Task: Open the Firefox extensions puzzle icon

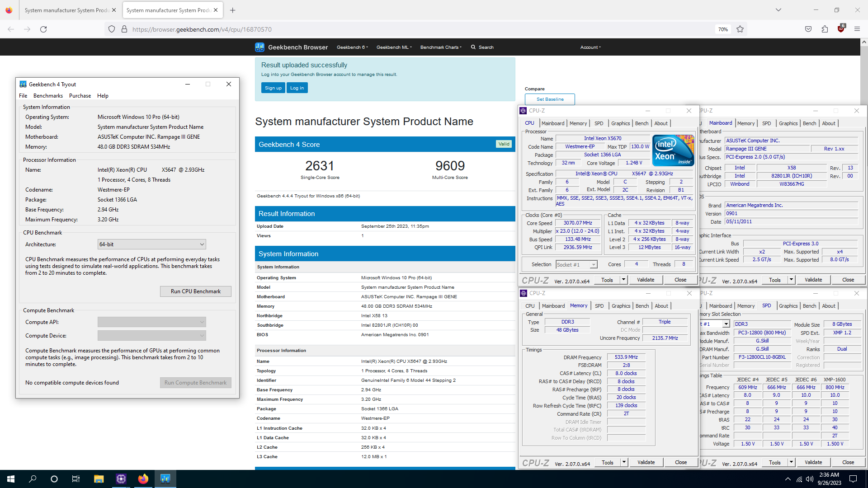Action: tap(825, 29)
